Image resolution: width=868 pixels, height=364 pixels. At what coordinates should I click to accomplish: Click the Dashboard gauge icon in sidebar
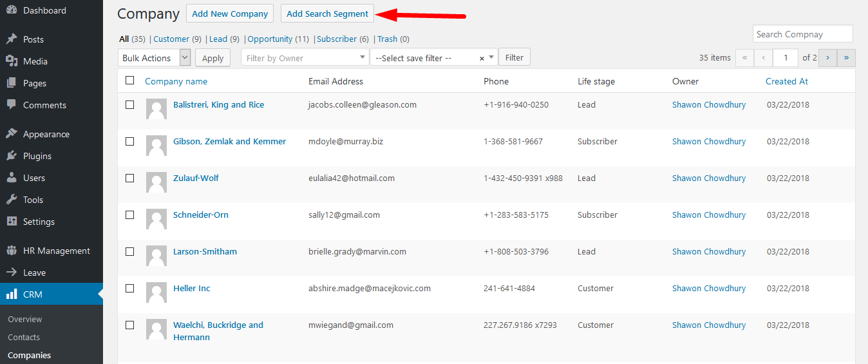12,10
